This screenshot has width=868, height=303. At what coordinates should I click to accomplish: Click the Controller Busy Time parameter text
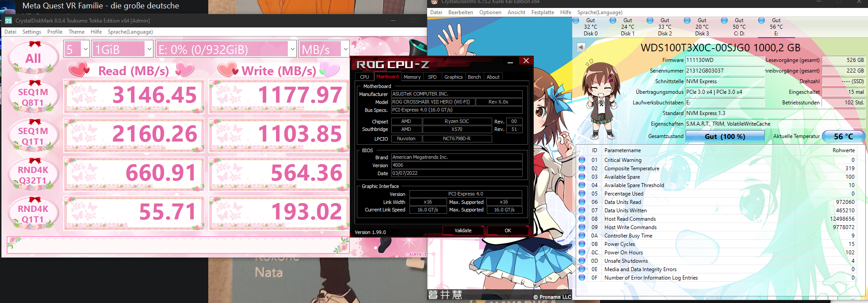[x=628, y=236]
